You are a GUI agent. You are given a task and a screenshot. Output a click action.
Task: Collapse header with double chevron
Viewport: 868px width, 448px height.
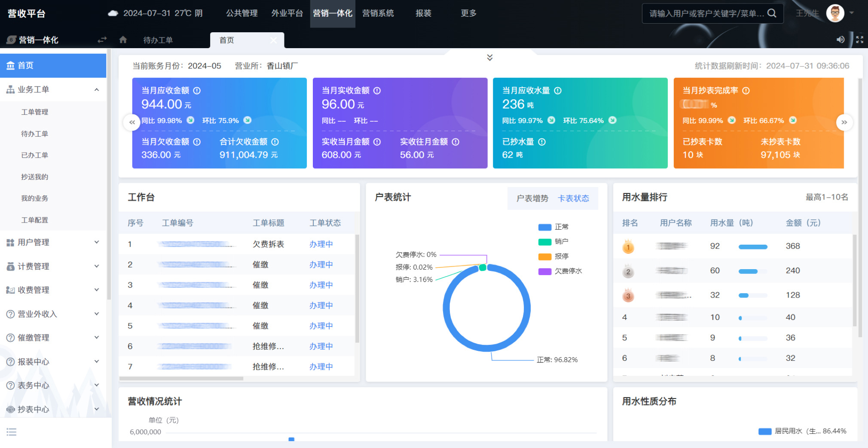[489, 58]
